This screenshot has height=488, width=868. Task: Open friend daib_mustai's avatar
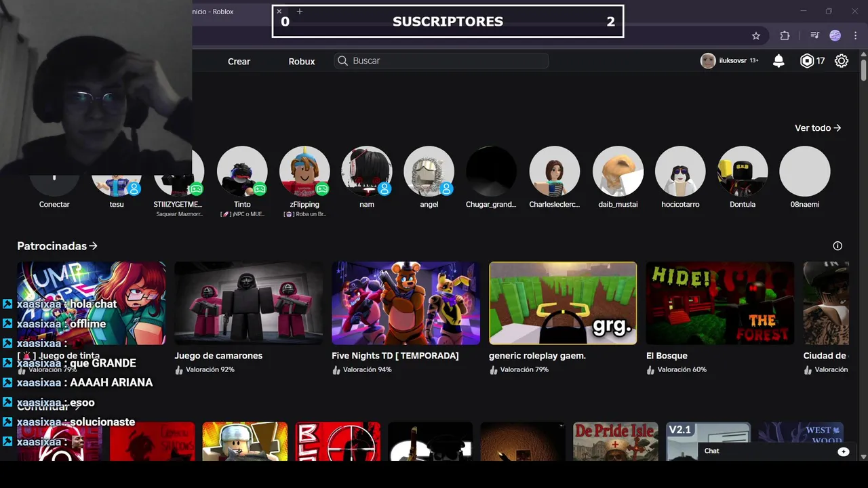tap(618, 171)
